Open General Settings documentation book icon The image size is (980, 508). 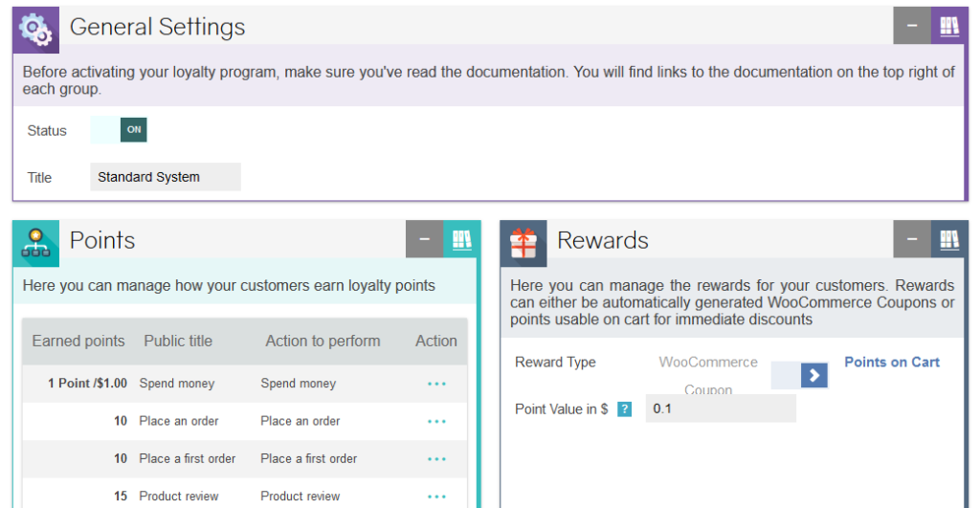pos(949,26)
